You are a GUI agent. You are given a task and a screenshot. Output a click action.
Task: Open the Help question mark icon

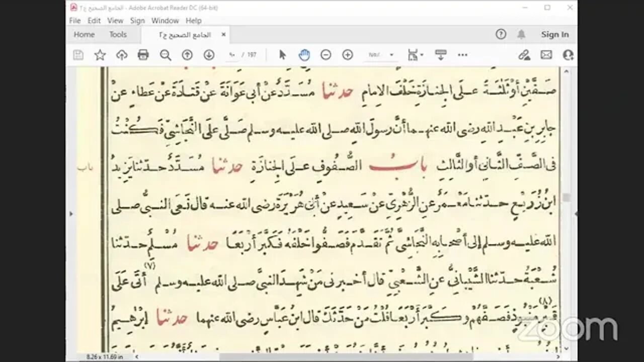[x=501, y=34]
